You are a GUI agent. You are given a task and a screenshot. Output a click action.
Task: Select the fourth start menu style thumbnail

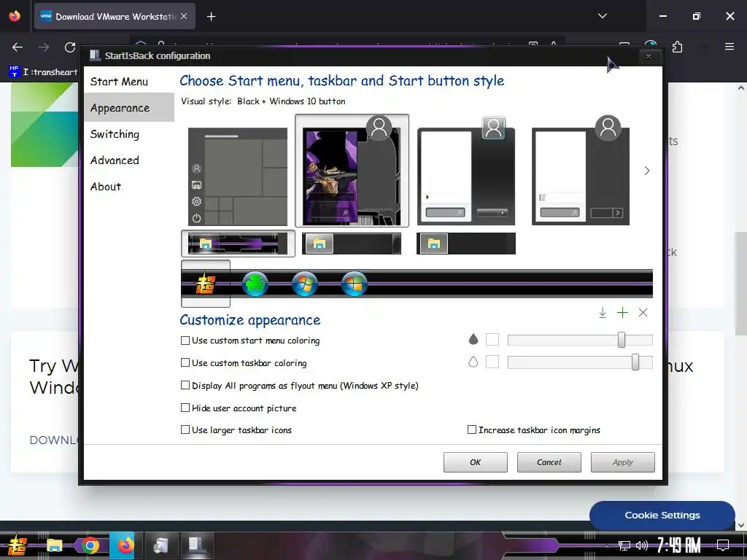(x=580, y=171)
